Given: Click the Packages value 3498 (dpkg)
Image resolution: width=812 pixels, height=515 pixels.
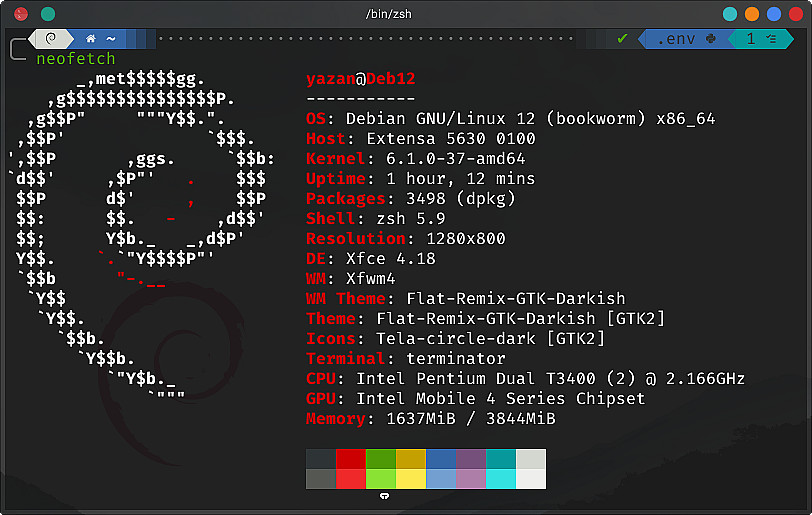Looking at the screenshot, I should [x=461, y=198].
